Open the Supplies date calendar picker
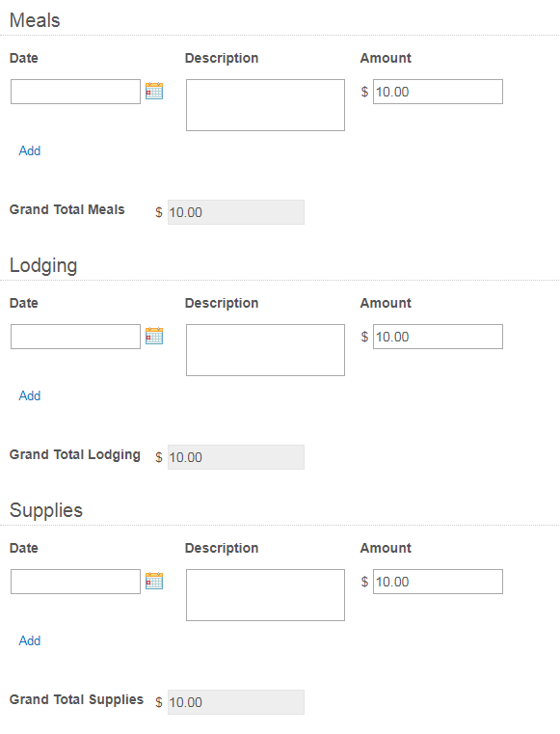 154,581
